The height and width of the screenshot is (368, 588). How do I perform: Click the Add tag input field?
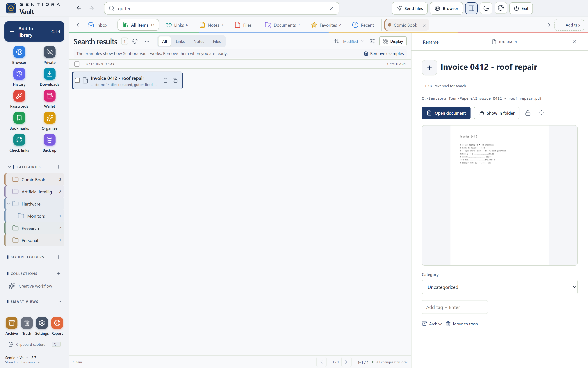[455, 307]
